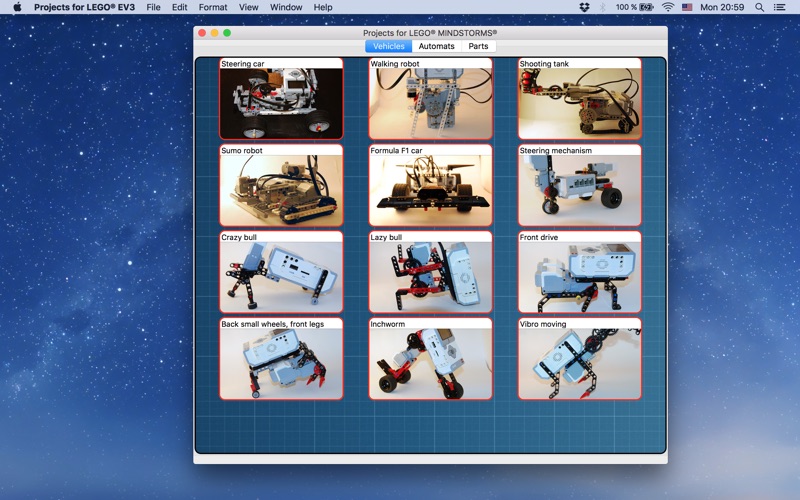Switch to the Vehicles tab
800x500 pixels.
coord(388,46)
